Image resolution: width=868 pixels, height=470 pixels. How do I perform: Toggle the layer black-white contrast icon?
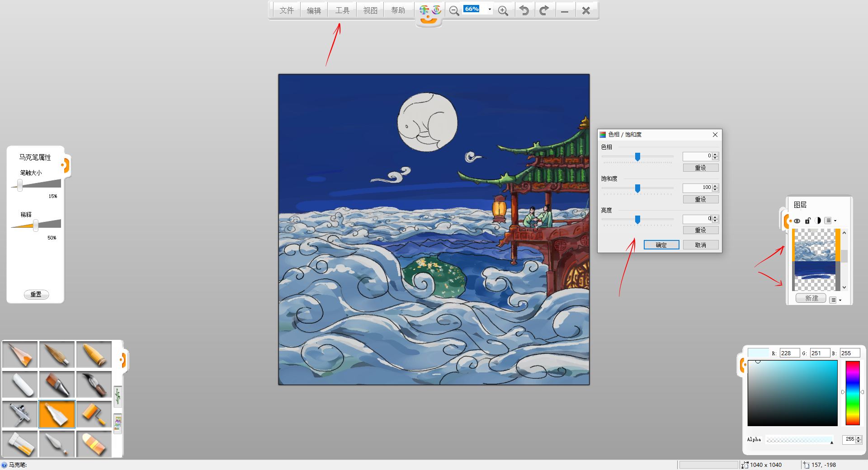[x=818, y=221]
